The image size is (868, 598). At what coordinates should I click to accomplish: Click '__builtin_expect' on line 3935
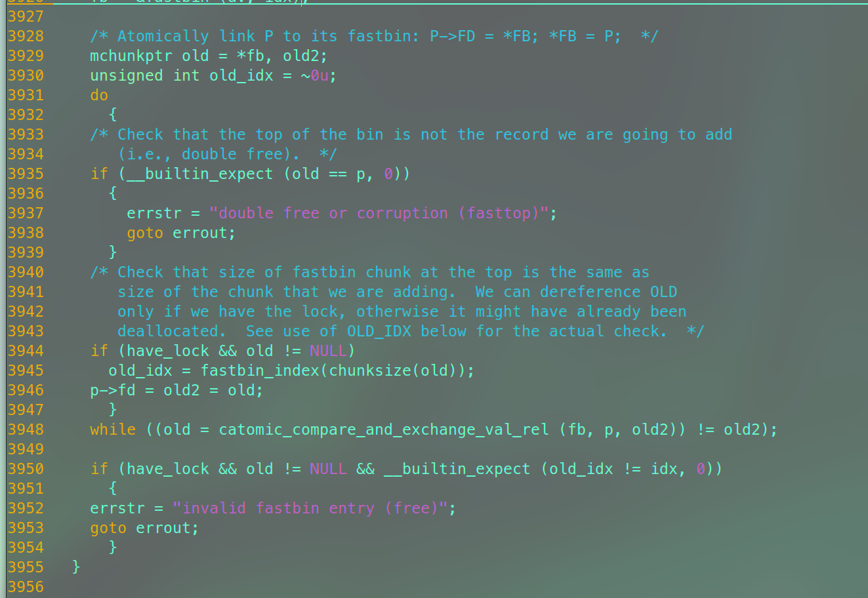pos(200,174)
